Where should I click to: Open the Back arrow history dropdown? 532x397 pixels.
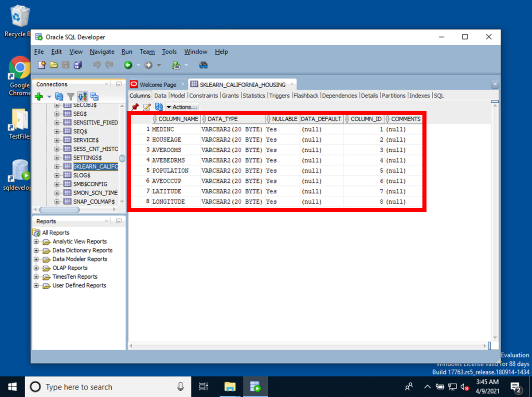point(138,65)
